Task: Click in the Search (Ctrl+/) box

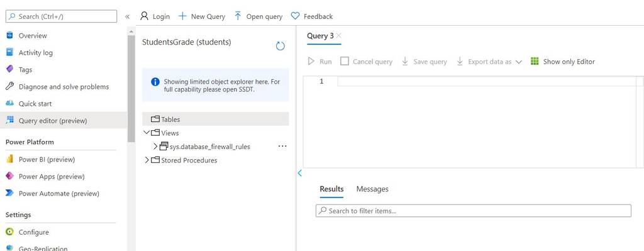Action: (x=61, y=16)
